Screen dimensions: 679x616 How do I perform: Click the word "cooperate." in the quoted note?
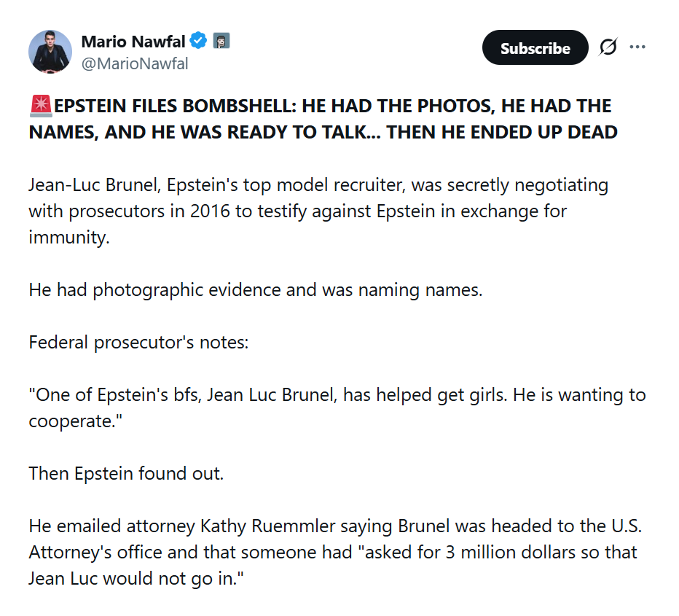click(x=74, y=422)
